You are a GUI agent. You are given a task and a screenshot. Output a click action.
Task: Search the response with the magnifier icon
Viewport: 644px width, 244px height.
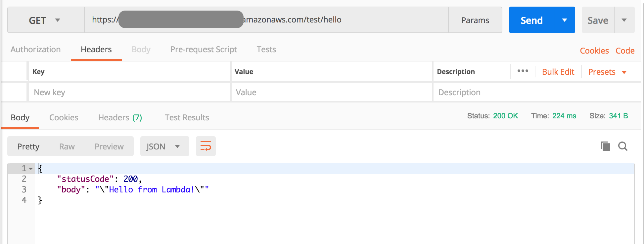(x=623, y=146)
